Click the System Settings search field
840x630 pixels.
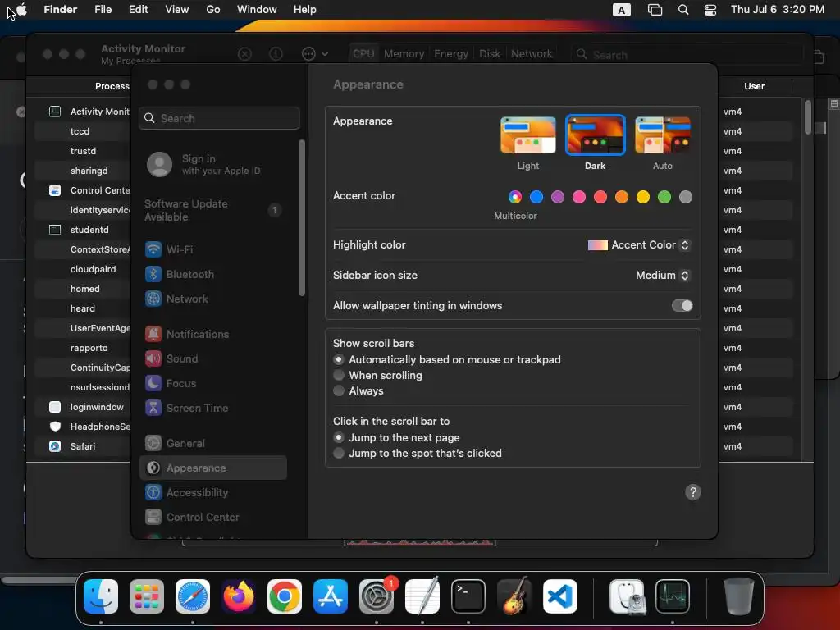(x=219, y=118)
